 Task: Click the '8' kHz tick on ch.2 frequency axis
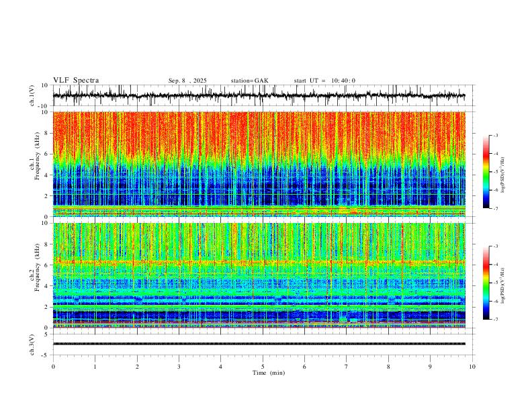tap(46, 244)
